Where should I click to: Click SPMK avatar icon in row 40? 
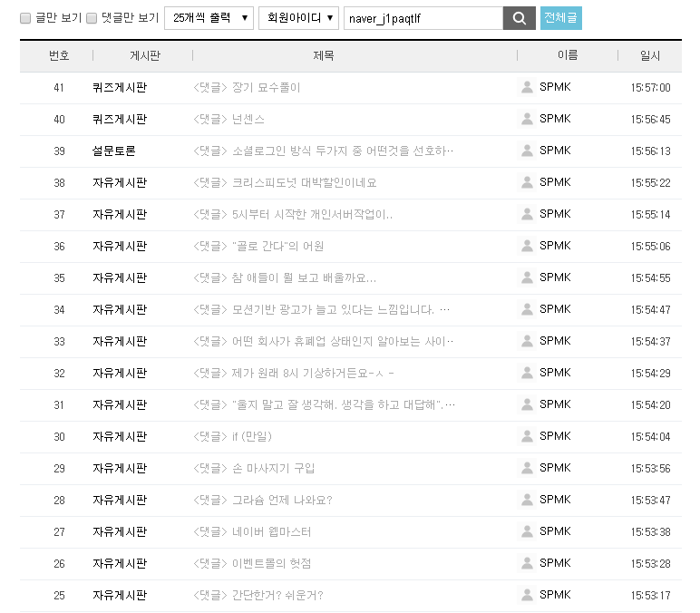(x=527, y=119)
